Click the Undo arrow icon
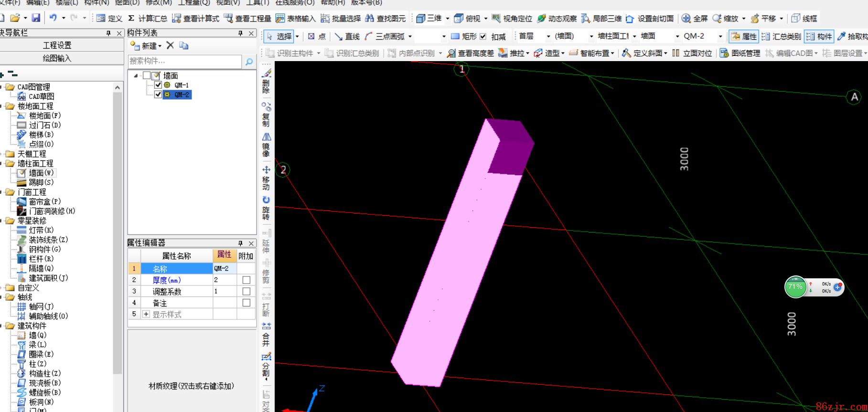868x412 pixels. coord(53,18)
